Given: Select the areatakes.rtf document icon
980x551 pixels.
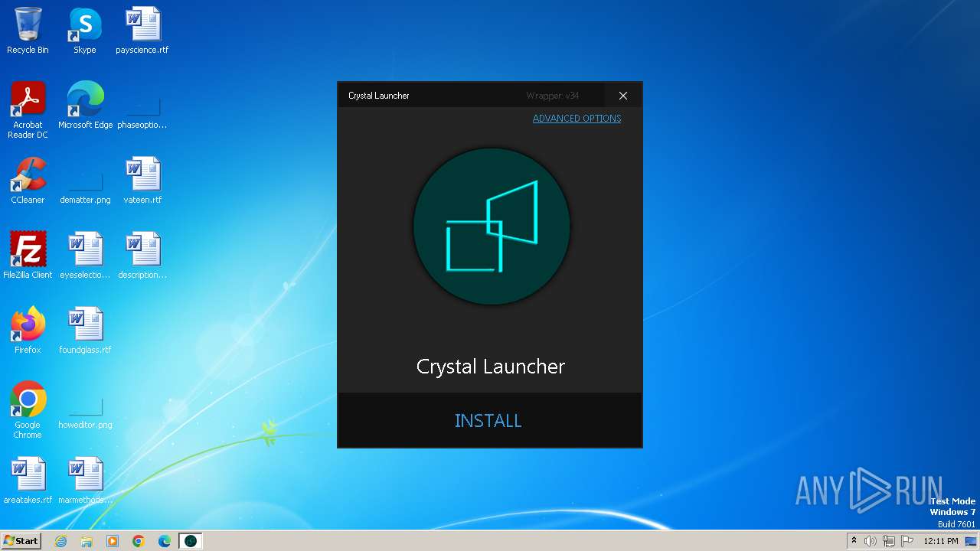Looking at the screenshot, I should [28, 481].
